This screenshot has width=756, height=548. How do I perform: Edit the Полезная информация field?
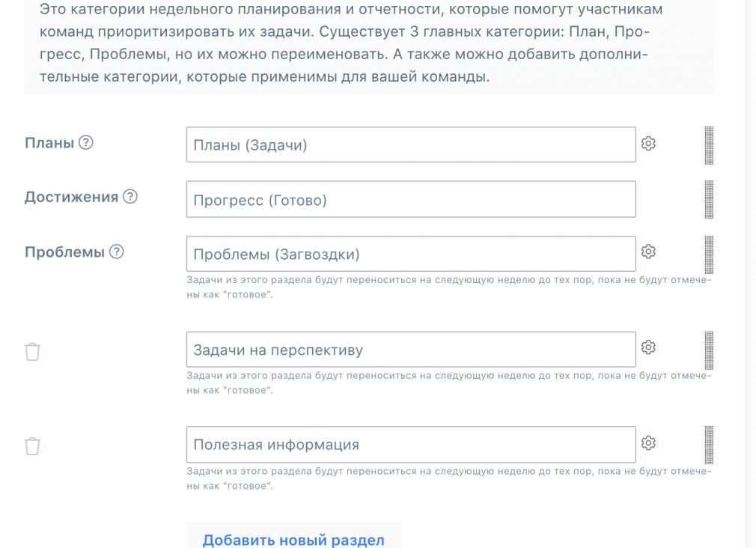[411, 444]
